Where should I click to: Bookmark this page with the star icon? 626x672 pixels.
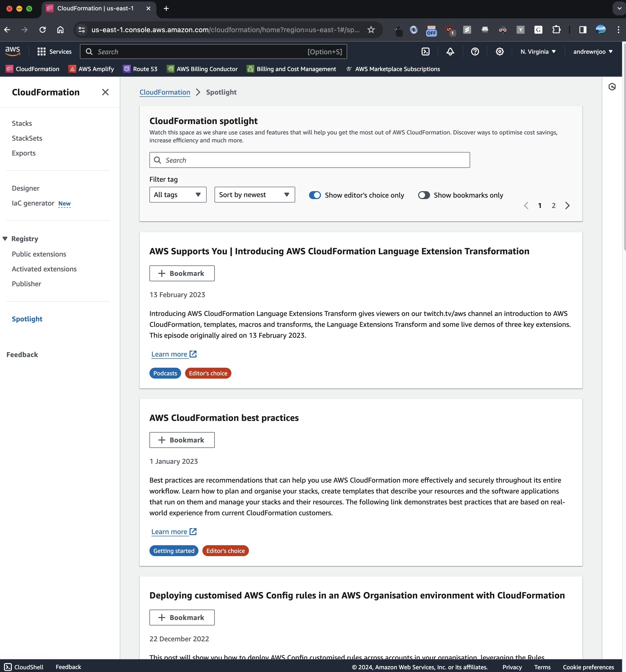[x=371, y=30]
